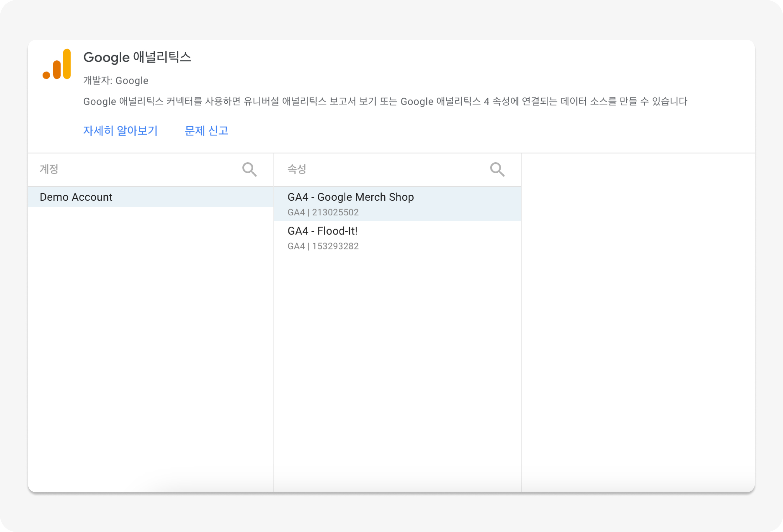Click the Google 애널리틱스 connector title
The image size is (783, 532).
(x=137, y=57)
